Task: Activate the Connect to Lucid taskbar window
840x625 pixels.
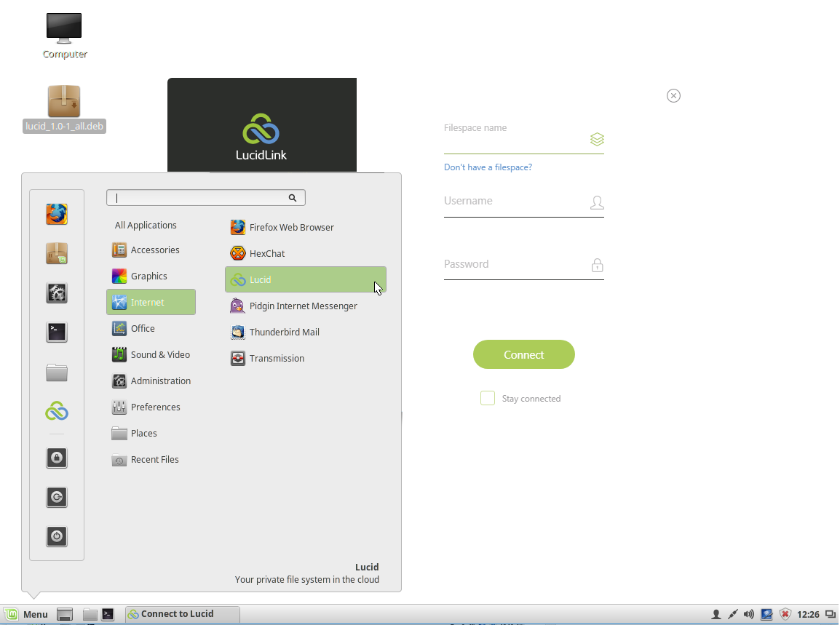Action: click(x=183, y=614)
